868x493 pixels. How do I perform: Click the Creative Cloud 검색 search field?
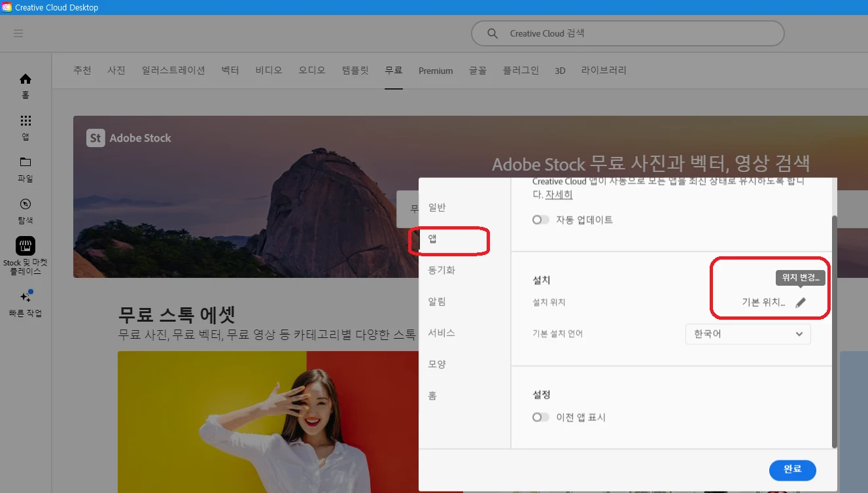click(628, 33)
